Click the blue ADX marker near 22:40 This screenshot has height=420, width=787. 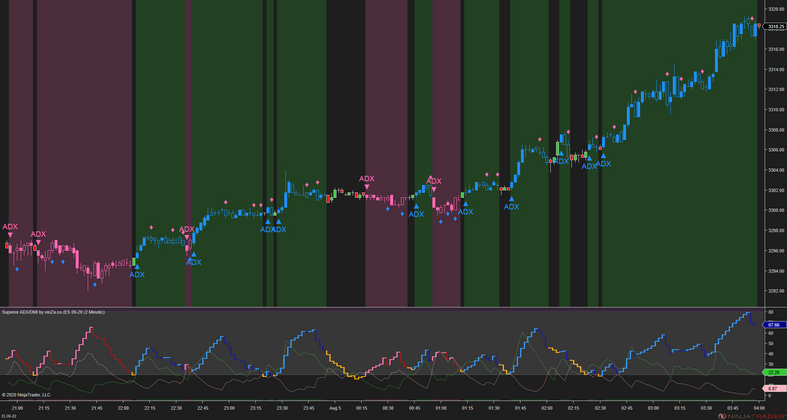[194, 258]
